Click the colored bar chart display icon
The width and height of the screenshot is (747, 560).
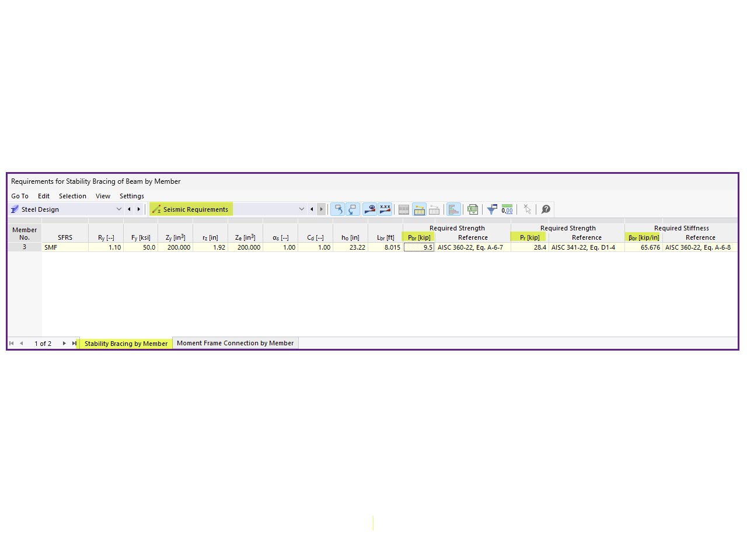coord(454,209)
